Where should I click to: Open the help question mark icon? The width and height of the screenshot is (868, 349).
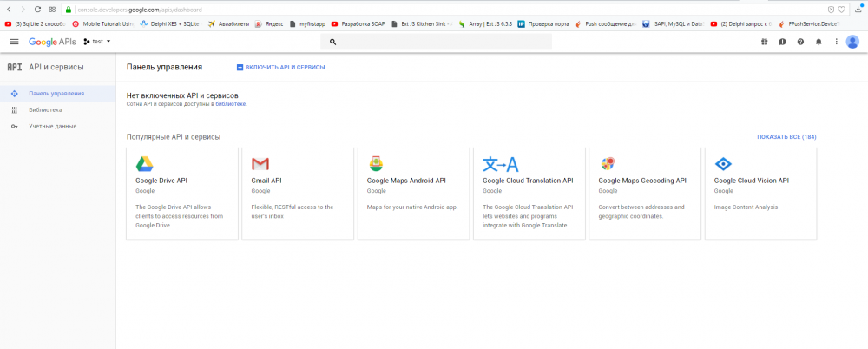[800, 42]
